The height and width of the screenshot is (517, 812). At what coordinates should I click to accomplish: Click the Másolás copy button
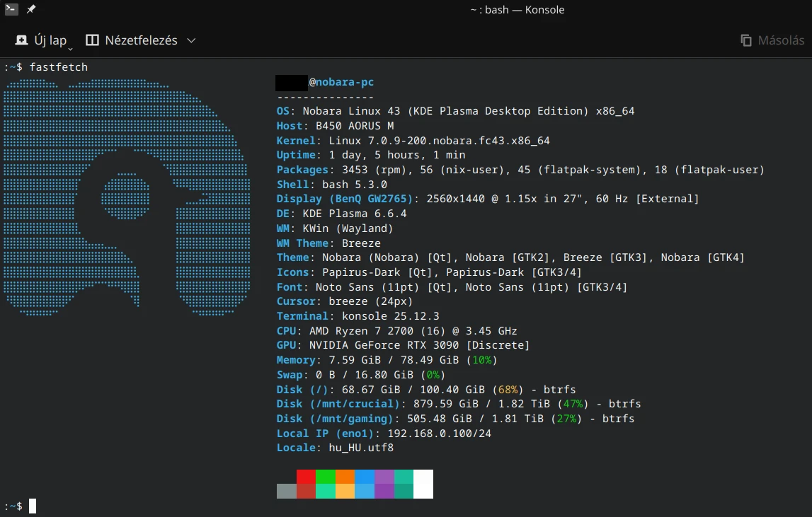click(772, 40)
